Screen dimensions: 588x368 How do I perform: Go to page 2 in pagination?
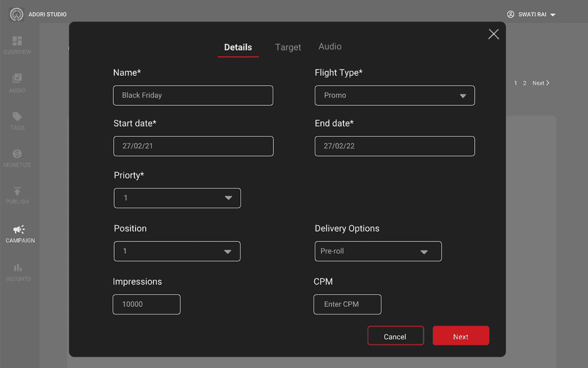pyautogui.click(x=525, y=83)
